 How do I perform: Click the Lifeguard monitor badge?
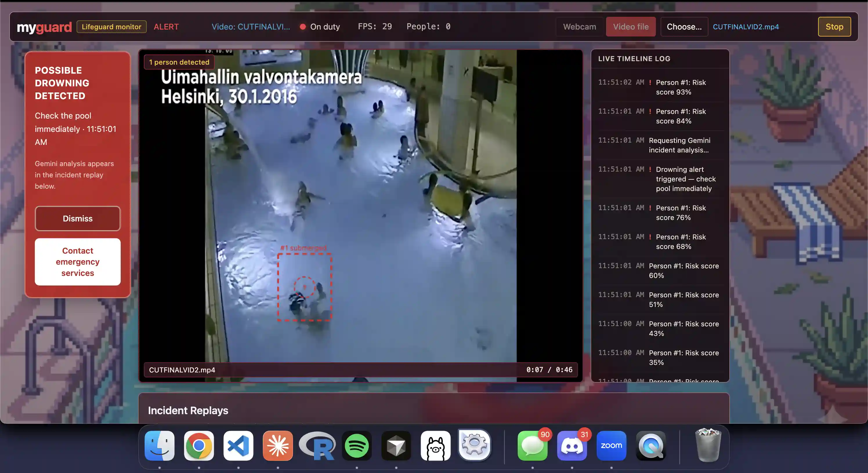[111, 27]
